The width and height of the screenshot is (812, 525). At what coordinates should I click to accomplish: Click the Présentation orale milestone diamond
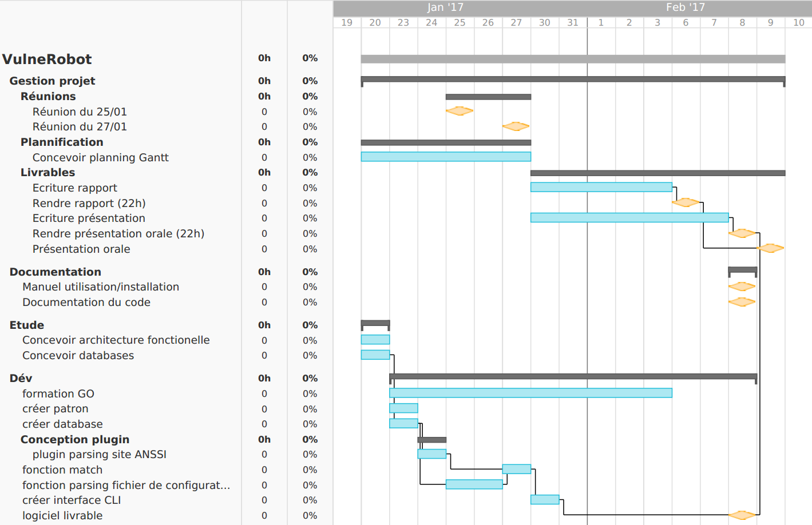point(770,248)
